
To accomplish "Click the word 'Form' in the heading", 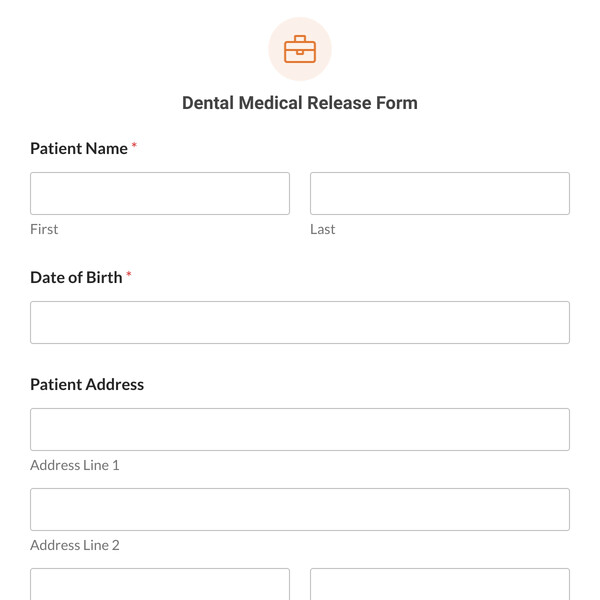I will pyautogui.click(x=398, y=103).
